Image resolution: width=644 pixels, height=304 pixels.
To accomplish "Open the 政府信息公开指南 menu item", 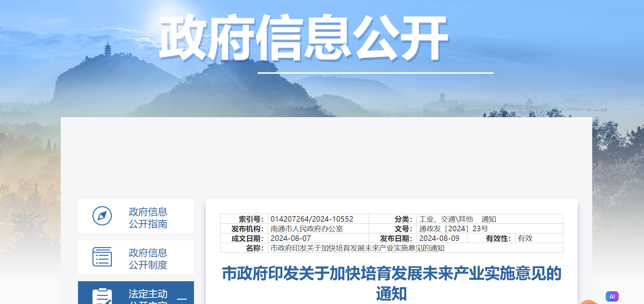I will pyautogui.click(x=148, y=217).
